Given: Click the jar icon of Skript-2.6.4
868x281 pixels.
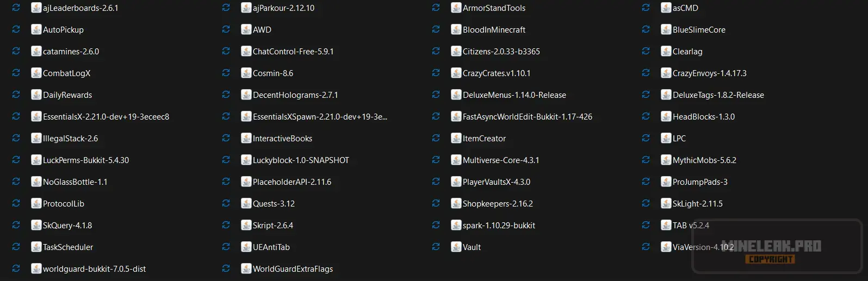Looking at the screenshot, I should click(246, 226).
